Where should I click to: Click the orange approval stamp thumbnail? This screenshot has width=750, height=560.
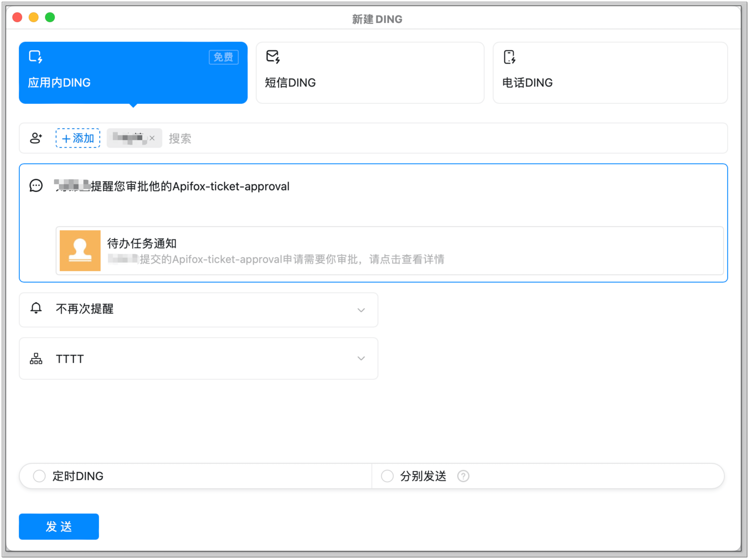[x=80, y=251]
